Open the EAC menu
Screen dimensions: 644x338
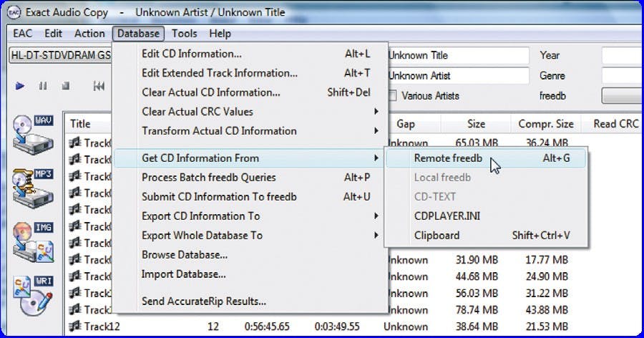pos(23,34)
